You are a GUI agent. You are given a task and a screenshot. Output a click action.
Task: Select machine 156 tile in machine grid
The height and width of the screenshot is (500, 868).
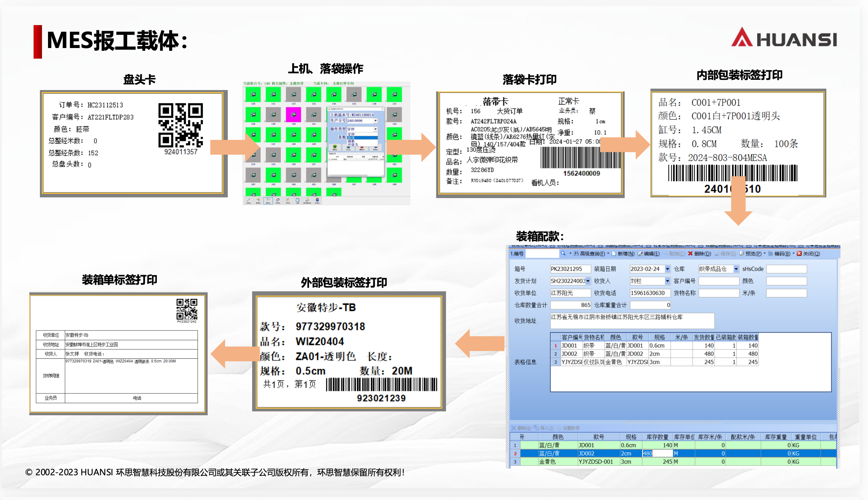[x=293, y=155]
